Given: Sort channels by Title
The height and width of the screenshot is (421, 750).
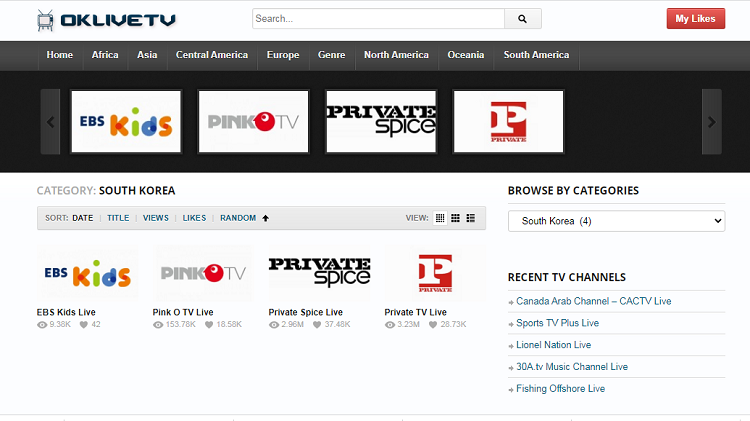Looking at the screenshot, I should pyautogui.click(x=118, y=218).
